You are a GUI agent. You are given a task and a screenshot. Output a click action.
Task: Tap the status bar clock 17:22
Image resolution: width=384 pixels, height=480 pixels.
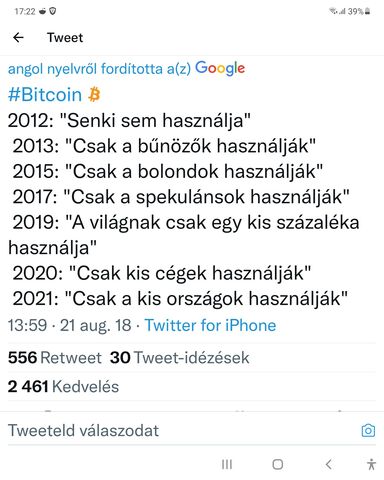coord(25,11)
